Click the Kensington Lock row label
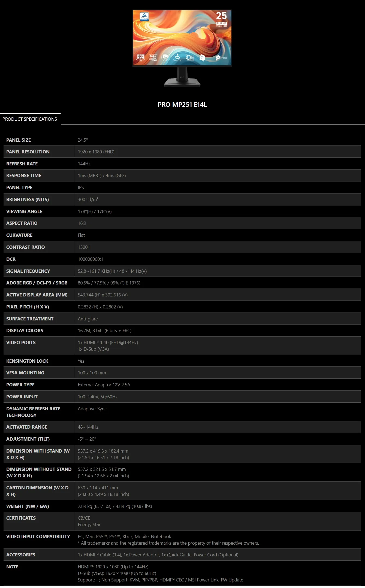This screenshot has width=365, height=588. point(27,361)
